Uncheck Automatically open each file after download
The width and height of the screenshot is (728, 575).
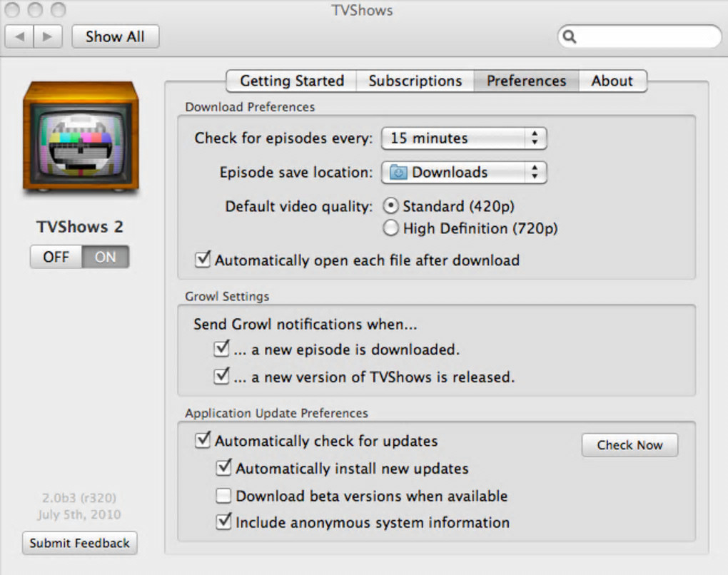coord(203,259)
